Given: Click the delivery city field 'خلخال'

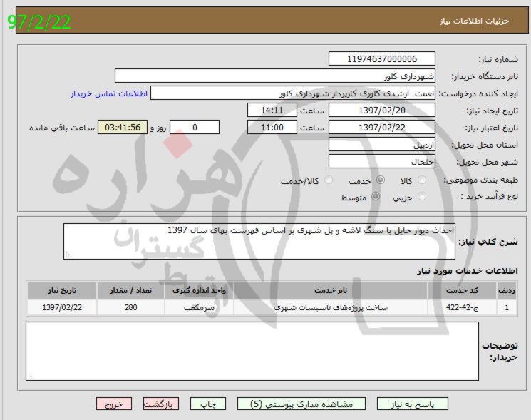Looking at the screenshot, I should point(381,162).
